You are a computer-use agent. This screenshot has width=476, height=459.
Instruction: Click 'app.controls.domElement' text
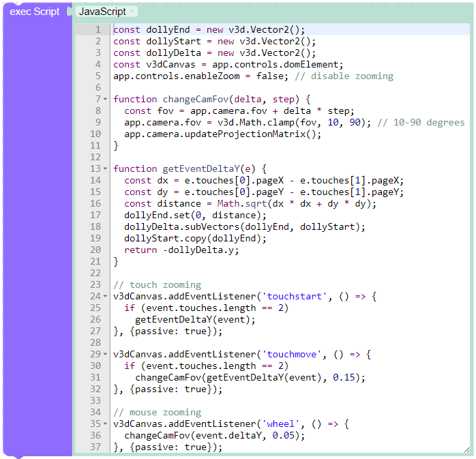point(275,64)
